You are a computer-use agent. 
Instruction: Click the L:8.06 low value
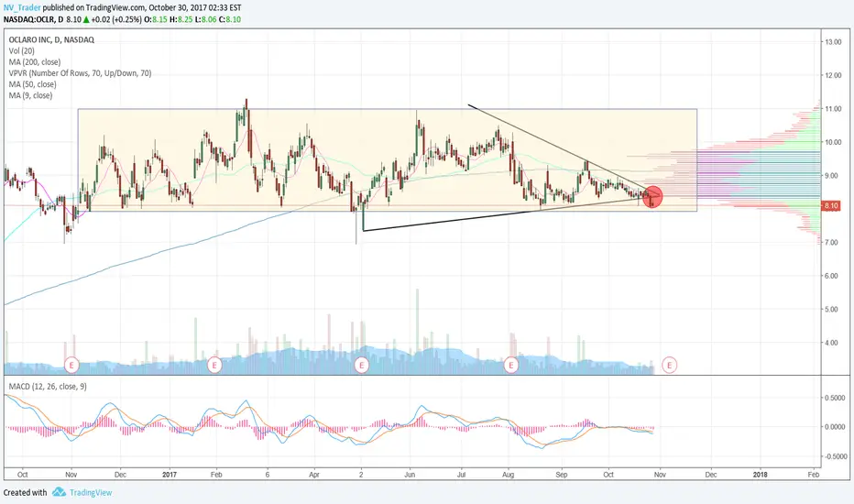pos(206,19)
